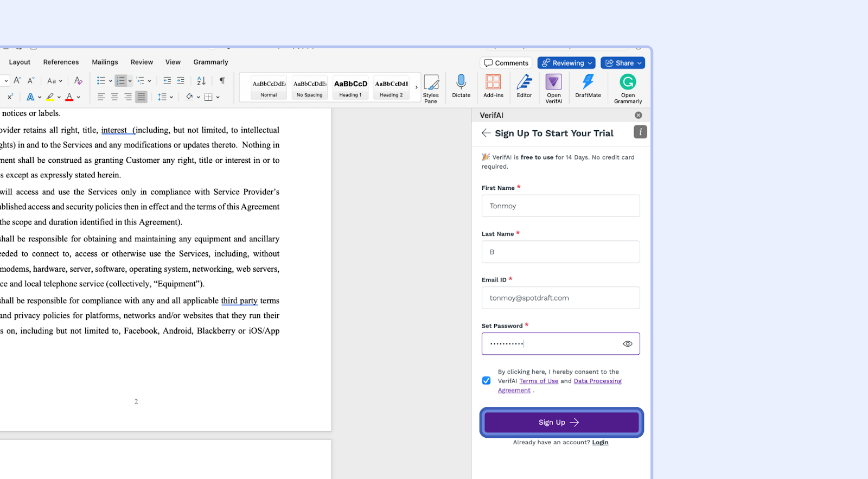This screenshot has height=479, width=868.
Task: Uncheck the Terms of Use consent checkbox
Action: 486,381
